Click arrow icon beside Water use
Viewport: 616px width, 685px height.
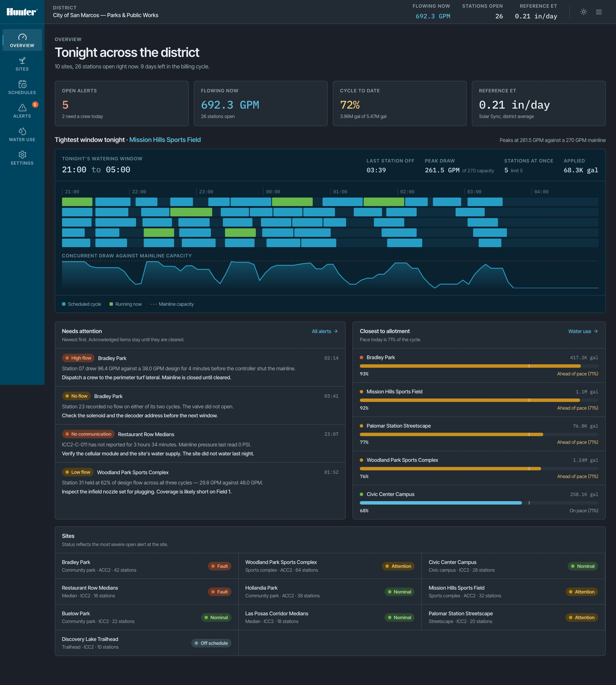pos(596,331)
